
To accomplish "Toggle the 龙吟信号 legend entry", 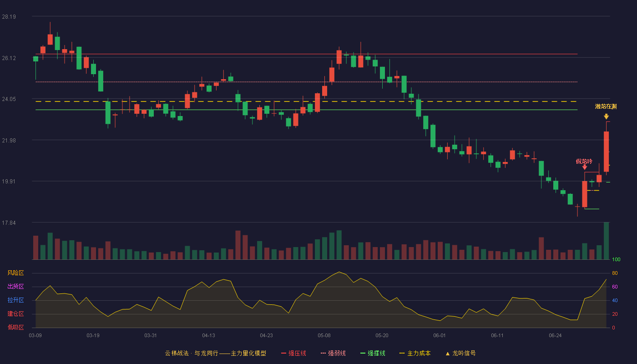I will point(460,353).
